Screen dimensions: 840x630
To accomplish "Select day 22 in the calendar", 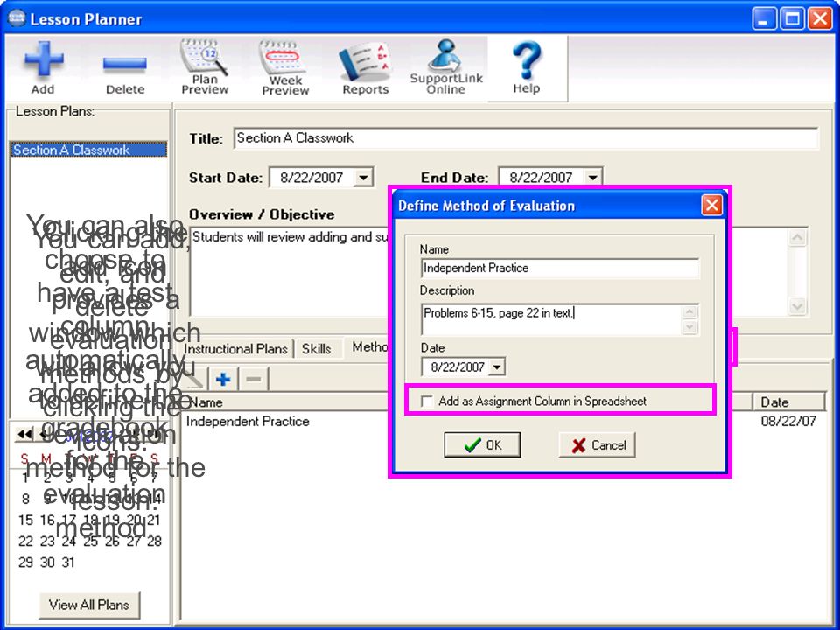I will coord(25,541).
